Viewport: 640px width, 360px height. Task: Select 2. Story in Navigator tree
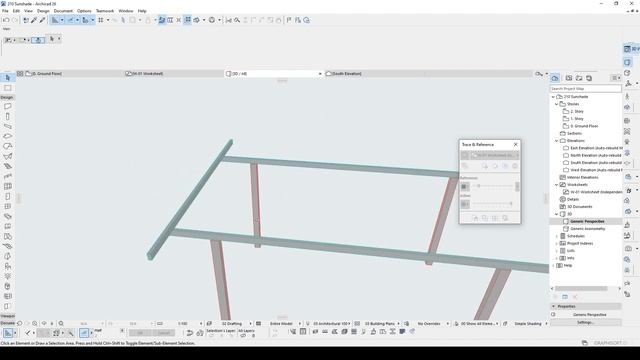click(577, 111)
